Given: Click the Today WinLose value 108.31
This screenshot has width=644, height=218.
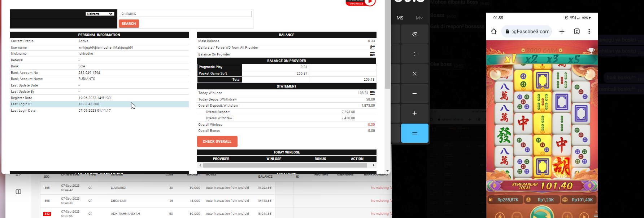Looking at the screenshot, I should [363, 93].
